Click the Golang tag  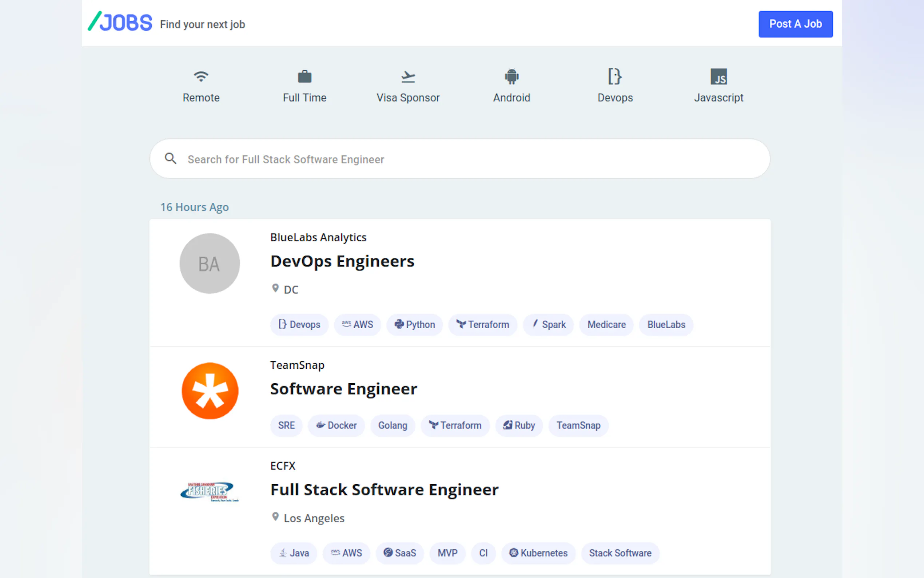pyautogui.click(x=392, y=425)
